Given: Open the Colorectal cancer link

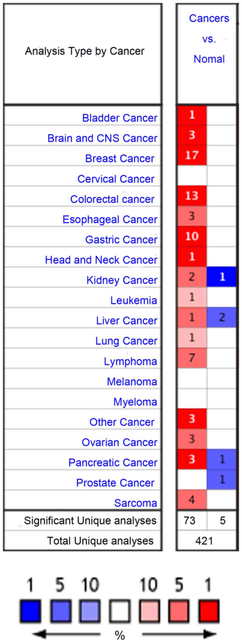Looking at the screenshot, I should (112, 199).
